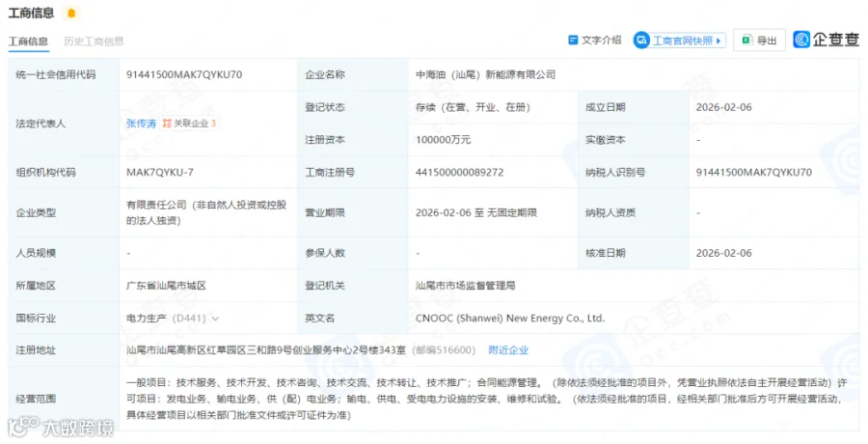Click the 经营范围 business scope paragraph
Screen dimensions: 868x444
[x=487, y=399]
